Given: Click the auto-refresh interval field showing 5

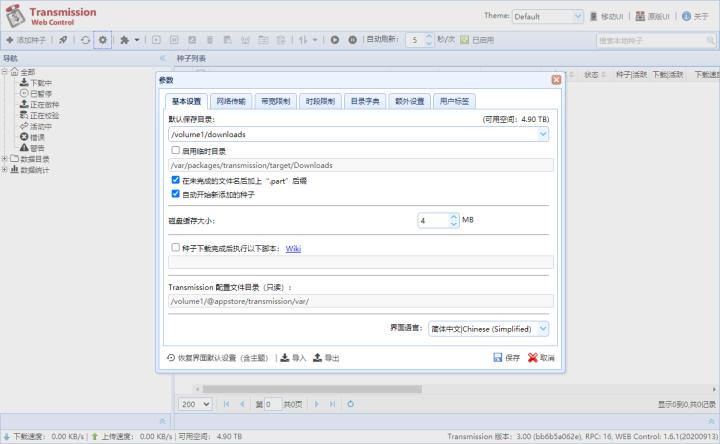Looking at the screenshot, I should 416,40.
